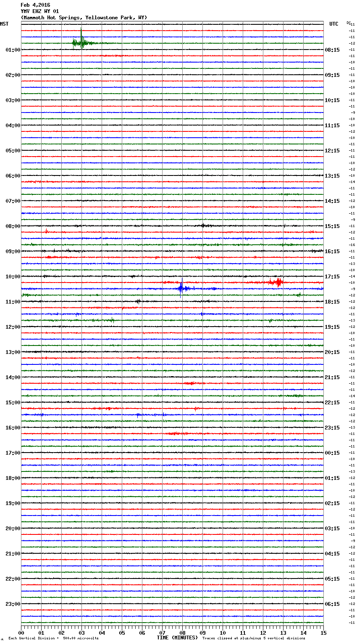Viewport: 357px width, 644px height.
Task: Click the '14:15' UTC time label
Action: 332,201
